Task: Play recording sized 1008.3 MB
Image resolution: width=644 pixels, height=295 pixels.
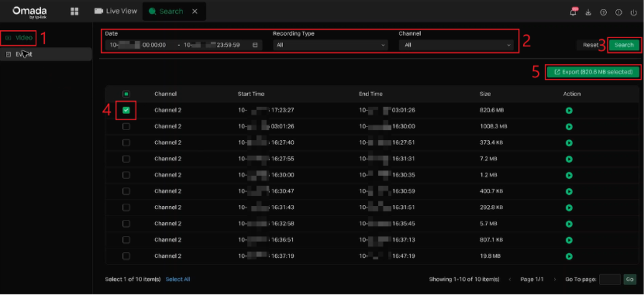Action: [569, 127]
